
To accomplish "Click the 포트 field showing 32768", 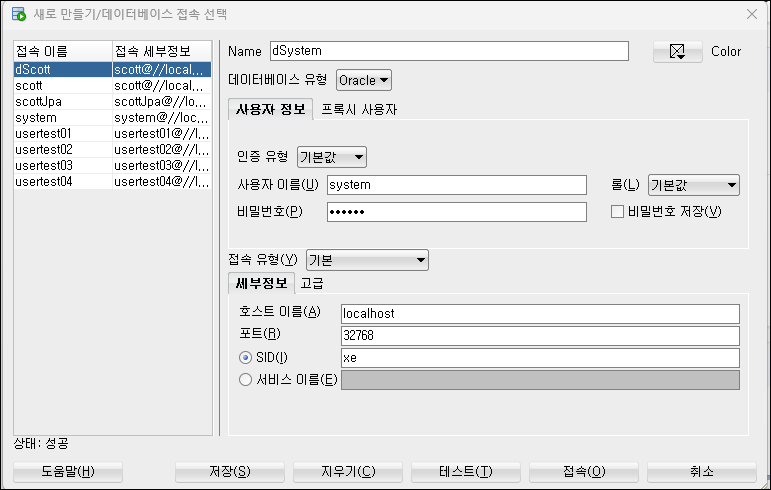I will [x=540, y=336].
